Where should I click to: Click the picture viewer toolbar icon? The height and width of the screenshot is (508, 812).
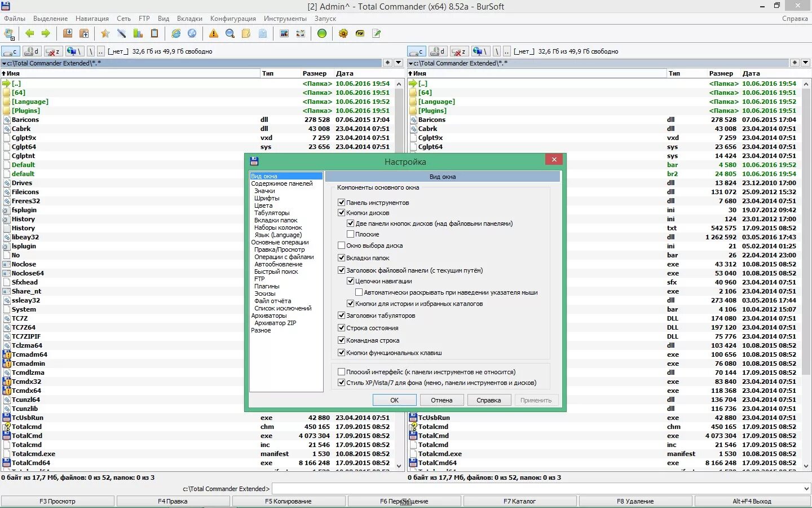284,33
